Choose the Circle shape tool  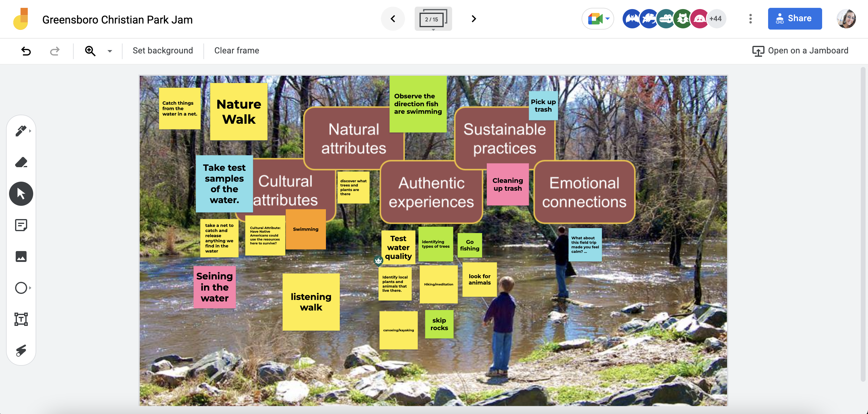tap(21, 288)
